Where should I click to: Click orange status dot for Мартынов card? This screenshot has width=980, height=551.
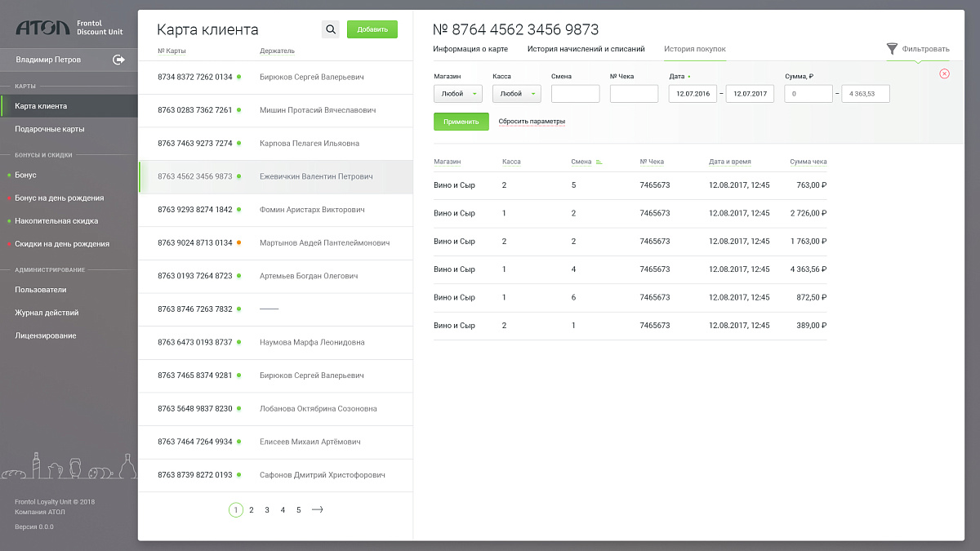pyautogui.click(x=238, y=242)
